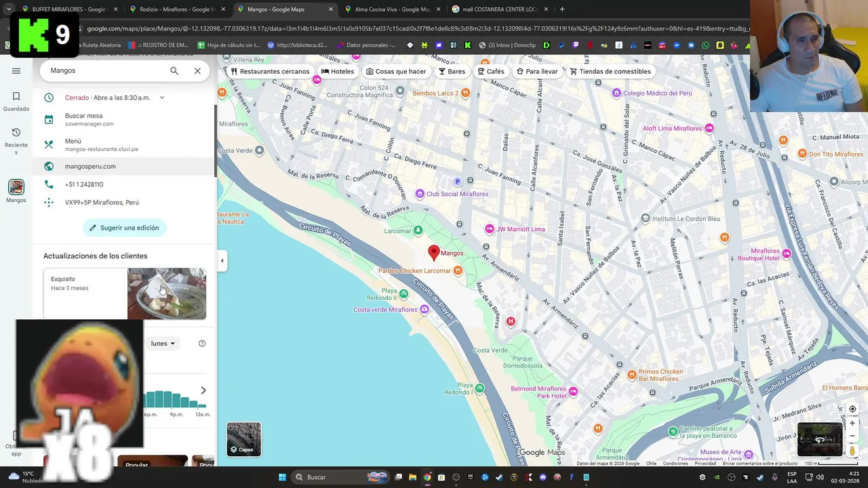
Task: Zoom out with the minus button
Action: pos(852,436)
